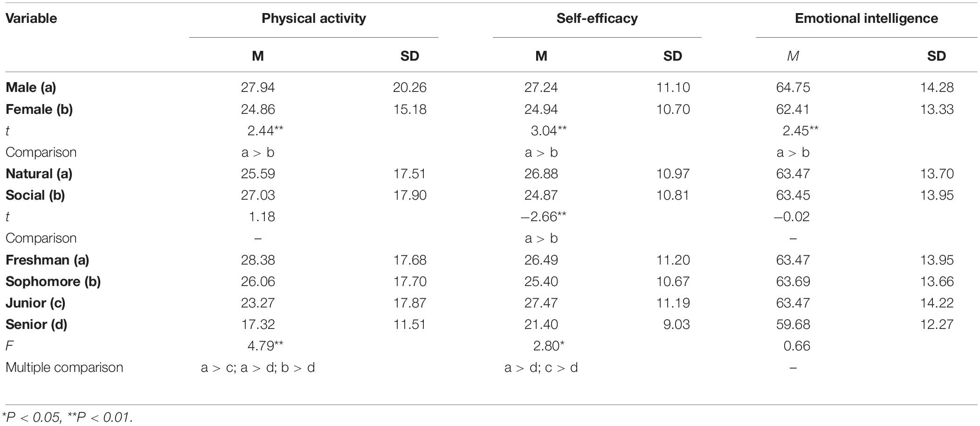Click the Self-efficacy column header
Screen dimensions: 980x426
tap(597, 19)
